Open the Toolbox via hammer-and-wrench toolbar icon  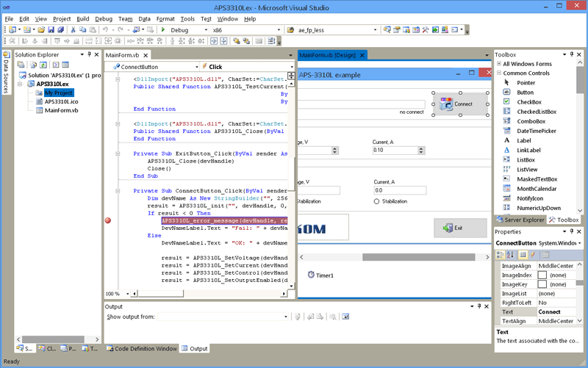point(426,29)
